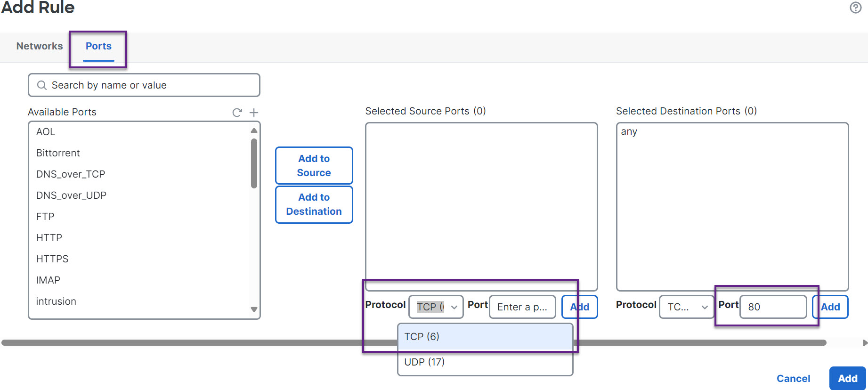The width and height of the screenshot is (868, 390).
Task: Open destination Protocol dropdown
Action: point(686,307)
